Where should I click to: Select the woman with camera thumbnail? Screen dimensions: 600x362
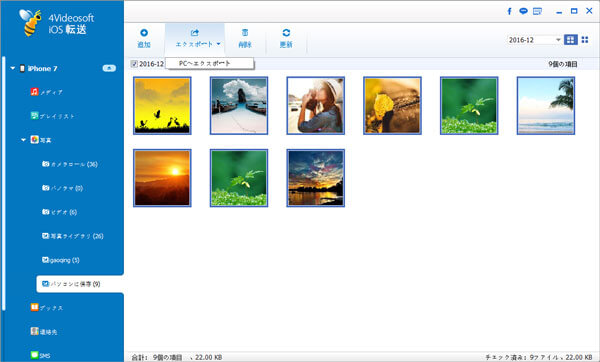click(316, 106)
